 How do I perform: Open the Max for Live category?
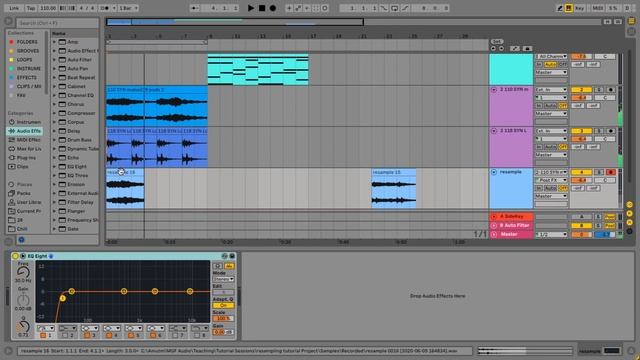point(25,149)
